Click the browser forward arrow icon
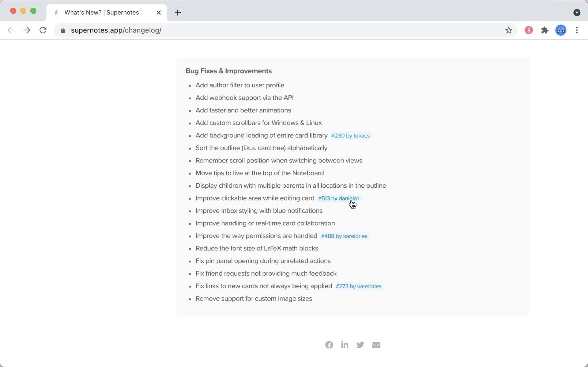 tap(27, 30)
